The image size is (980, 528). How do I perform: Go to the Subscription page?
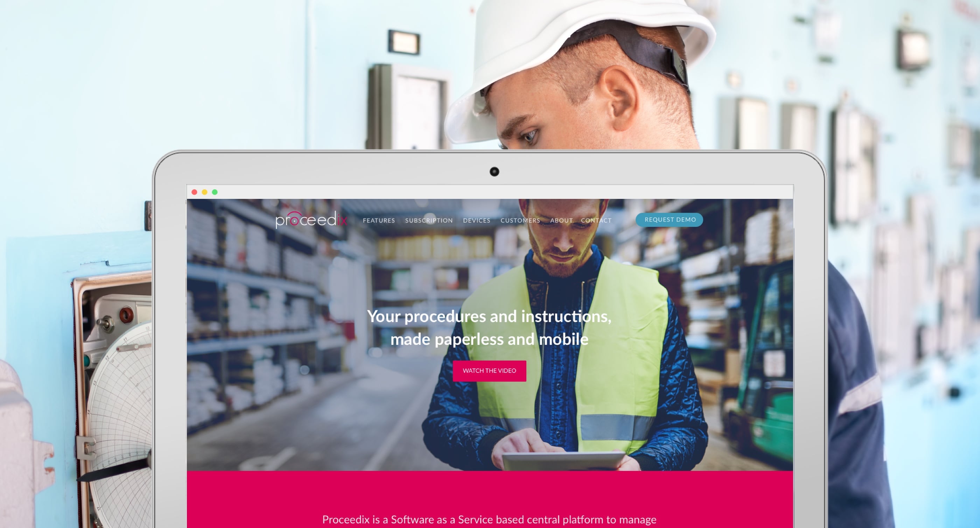(x=429, y=221)
